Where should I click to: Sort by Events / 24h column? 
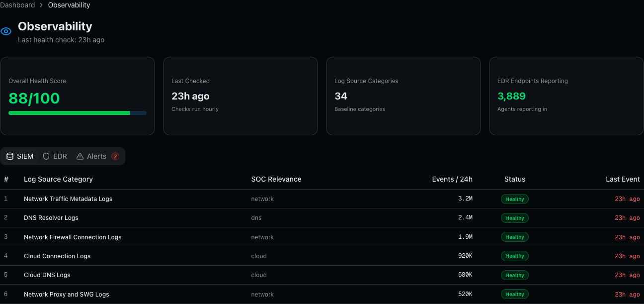(x=452, y=179)
